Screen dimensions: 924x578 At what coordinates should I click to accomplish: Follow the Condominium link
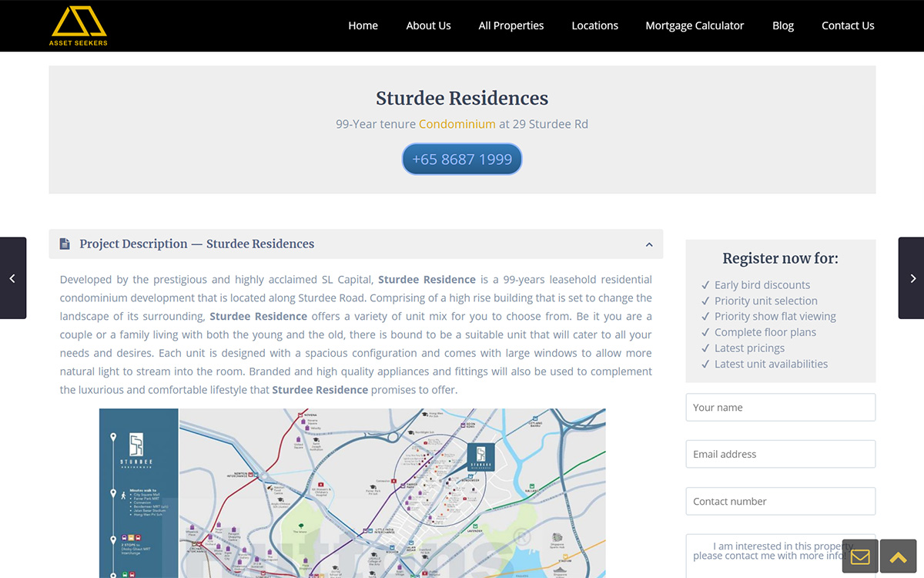coord(457,124)
